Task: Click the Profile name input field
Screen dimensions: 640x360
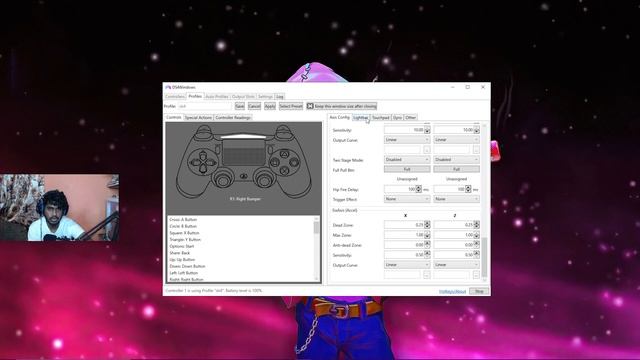Action: [204, 106]
